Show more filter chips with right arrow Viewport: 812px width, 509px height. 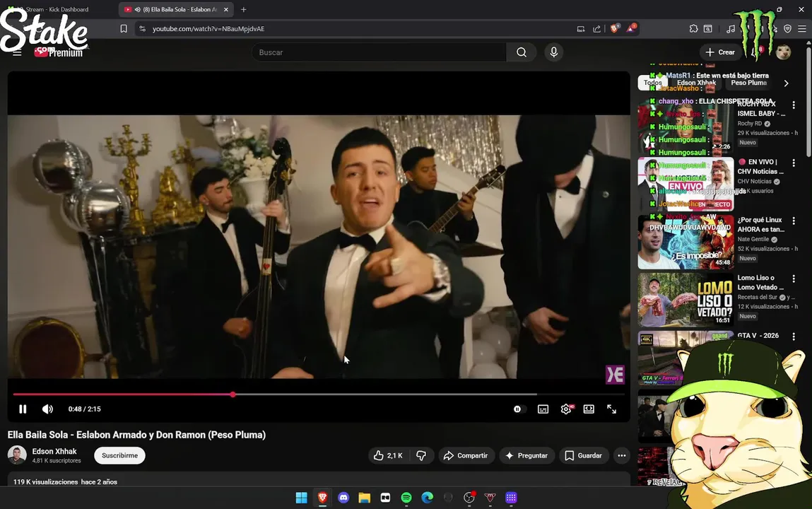click(786, 83)
